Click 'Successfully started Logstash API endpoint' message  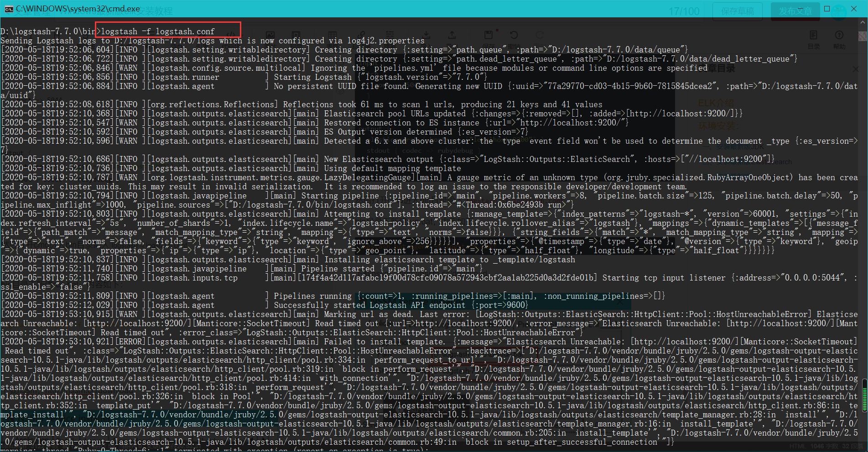369,305
